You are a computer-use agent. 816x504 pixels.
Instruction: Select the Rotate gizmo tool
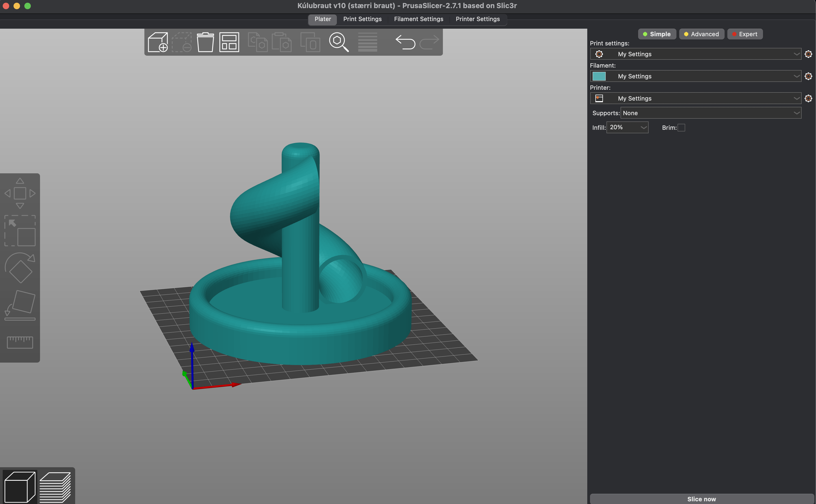(20, 268)
